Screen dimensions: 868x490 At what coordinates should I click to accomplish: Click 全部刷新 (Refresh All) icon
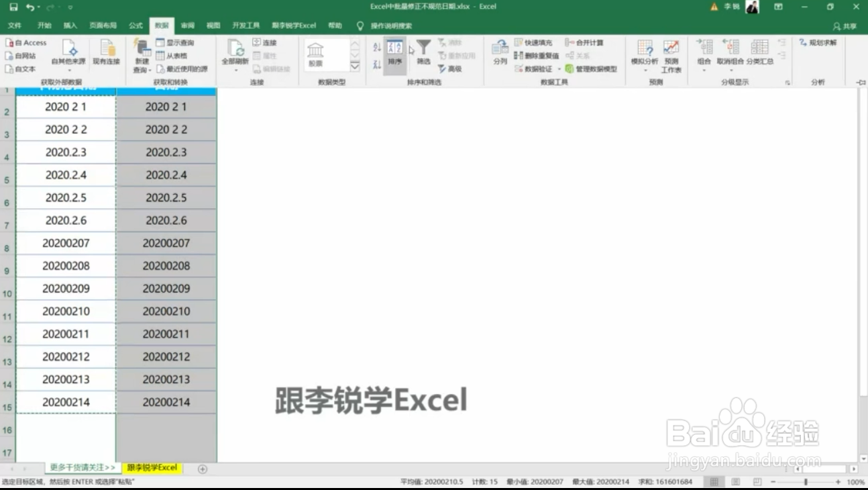pos(235,48)
